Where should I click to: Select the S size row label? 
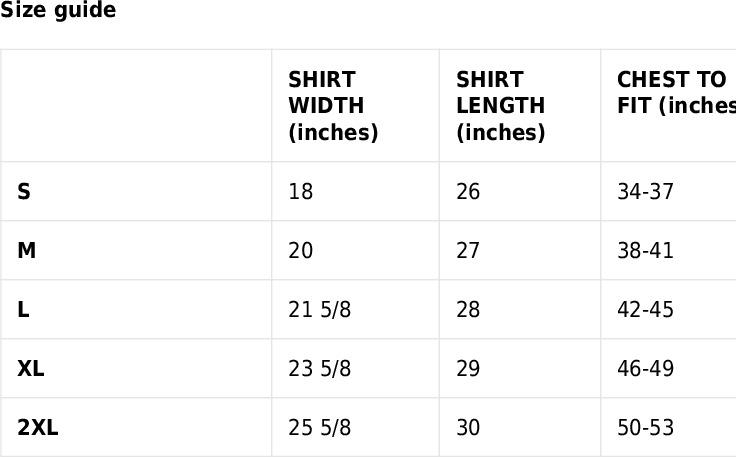pos(24,192)
